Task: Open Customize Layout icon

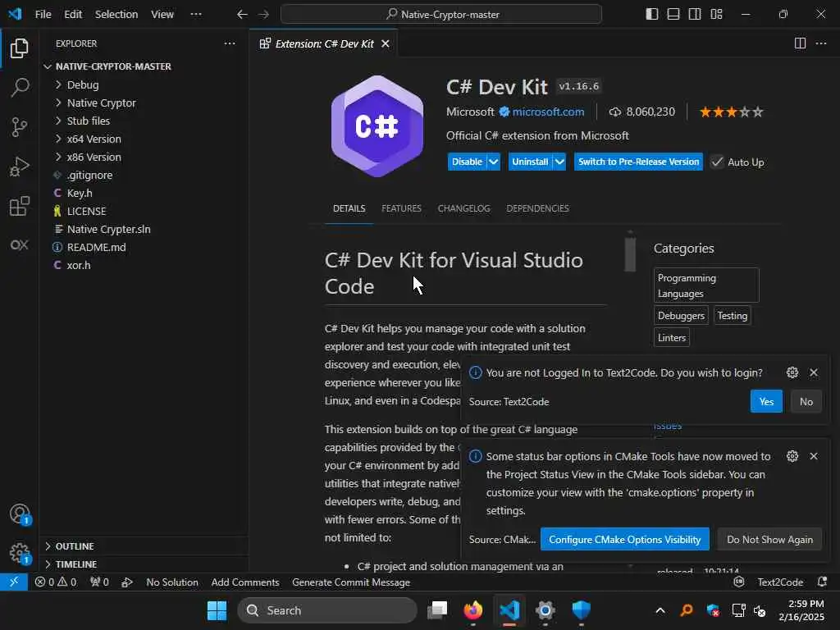Action: 716,14
